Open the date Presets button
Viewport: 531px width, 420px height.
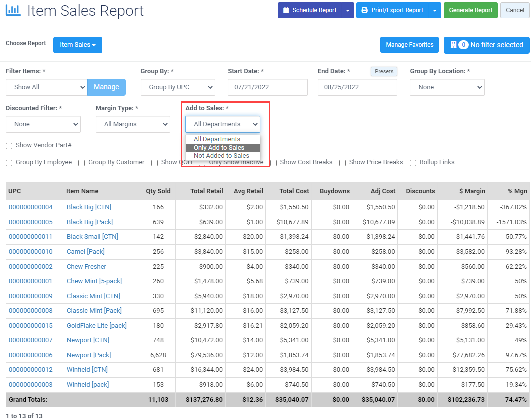point(384,71)
